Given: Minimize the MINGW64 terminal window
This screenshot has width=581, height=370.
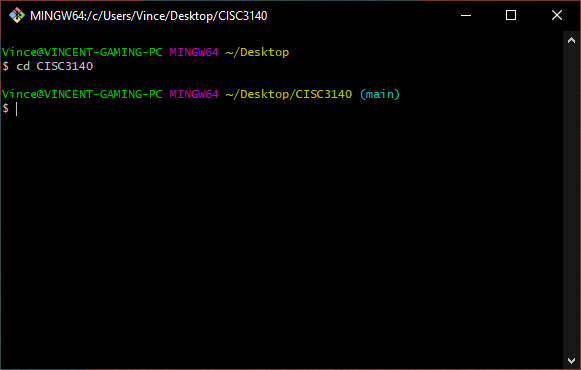Looking at the screenshot, I should pos(466,16).
